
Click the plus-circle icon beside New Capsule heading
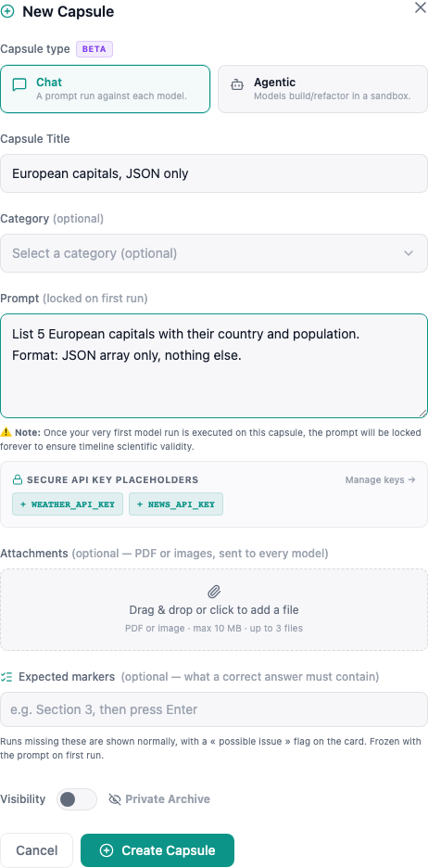tap(7, 12)
